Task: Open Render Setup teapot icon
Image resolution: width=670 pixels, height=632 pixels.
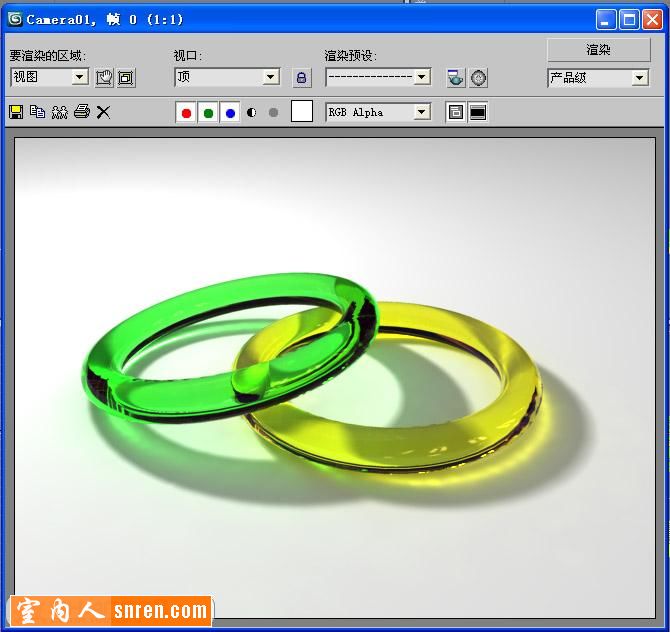Action: pyautogui.click(x=455, y=78)
